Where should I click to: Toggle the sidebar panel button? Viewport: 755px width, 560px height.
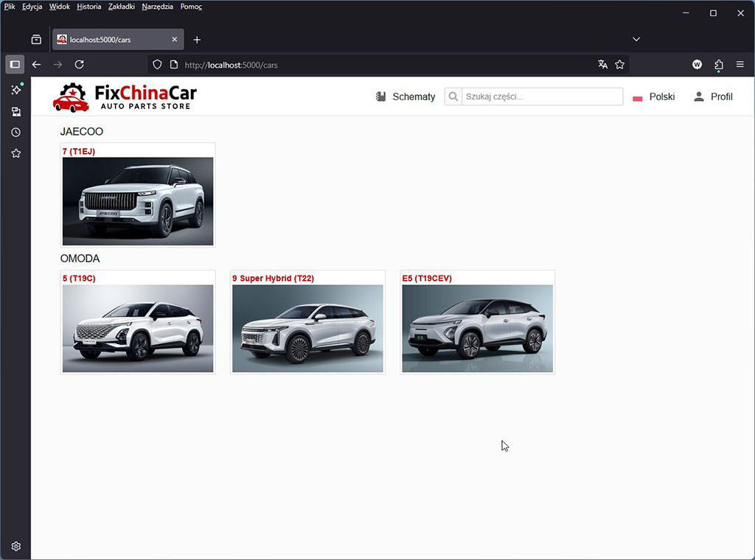14,64
